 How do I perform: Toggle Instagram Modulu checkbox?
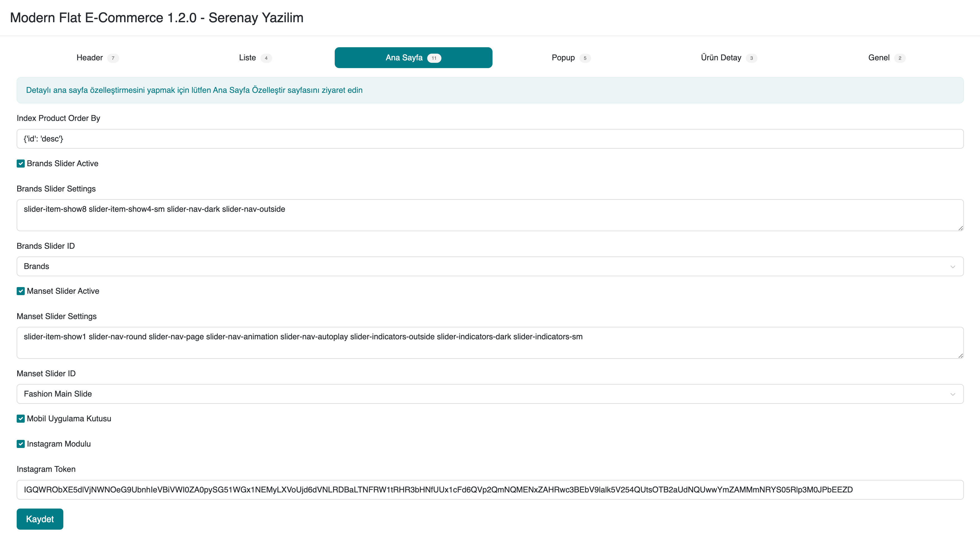coord(21,444)
